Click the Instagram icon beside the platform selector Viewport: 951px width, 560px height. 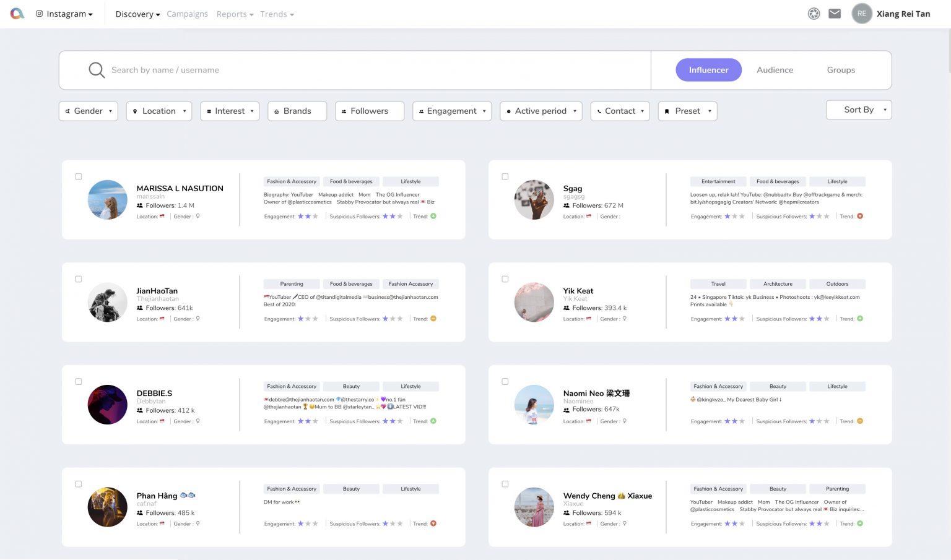(x=38, y=13)
